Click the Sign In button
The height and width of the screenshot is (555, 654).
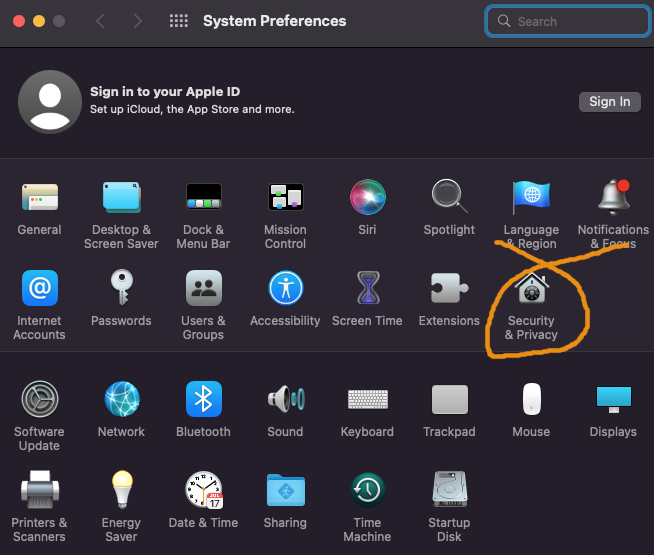[609, 101]
